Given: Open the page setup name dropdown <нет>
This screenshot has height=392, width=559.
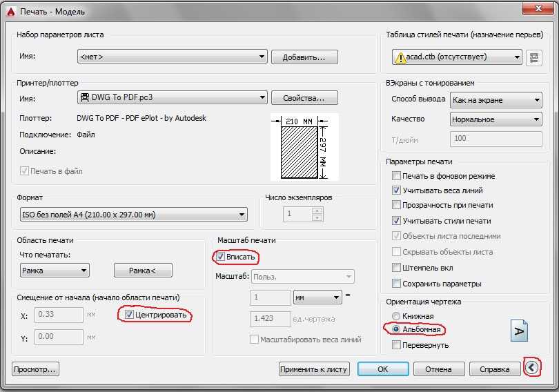Looking at the screenshot, I should [173, 57].
